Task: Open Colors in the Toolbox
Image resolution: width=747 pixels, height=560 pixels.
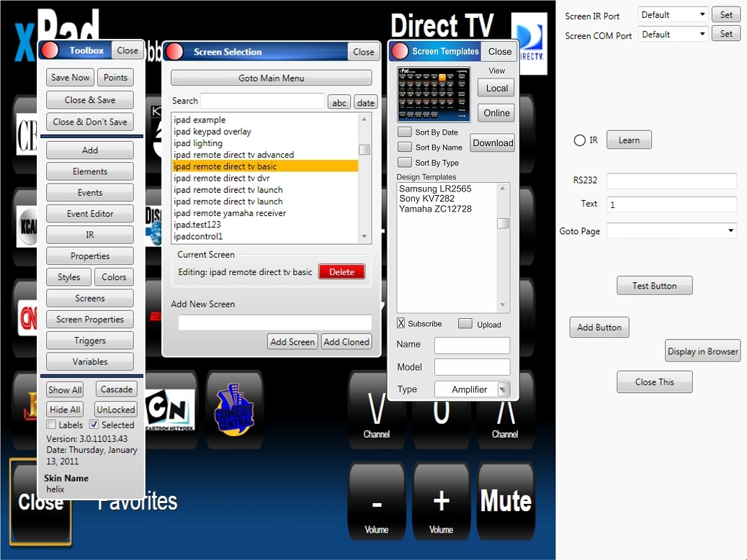Action: pyautogui.click(x=114, y=277)
